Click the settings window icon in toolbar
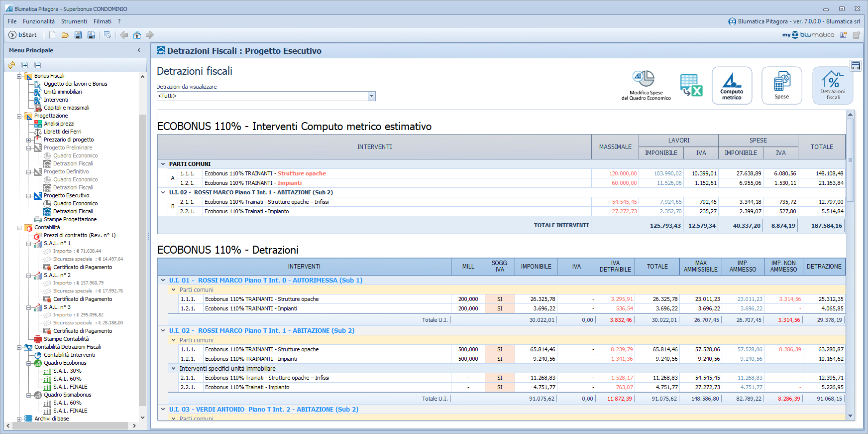The width and height of the screenshot is (868, 434). coord(108,35)
